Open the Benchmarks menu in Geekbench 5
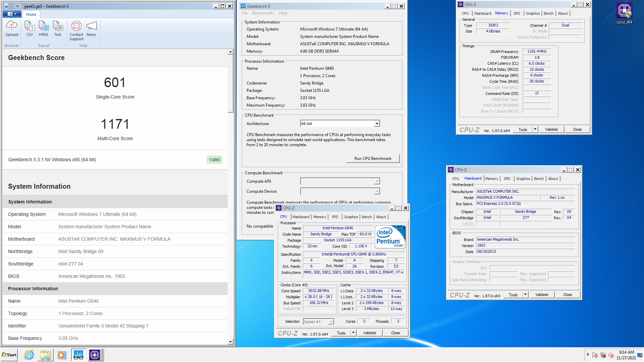The width and height of the screenshot is (644, 362). [x=263, y=13]
